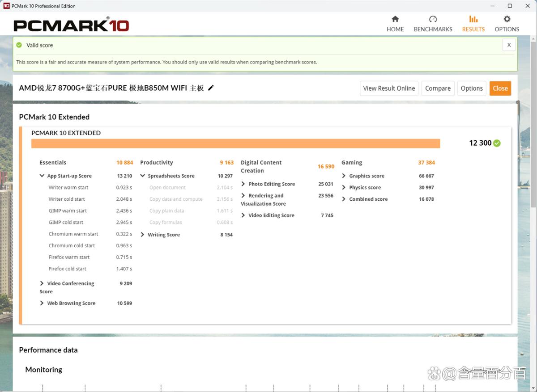
Task: Expand Rendering and Visualization Score
Action: (243, 196)
